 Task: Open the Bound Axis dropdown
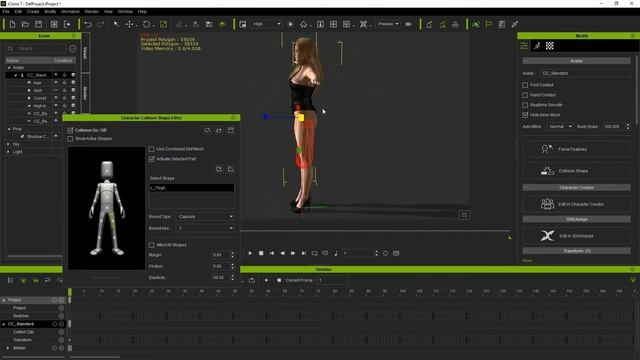tap(205, 228)
